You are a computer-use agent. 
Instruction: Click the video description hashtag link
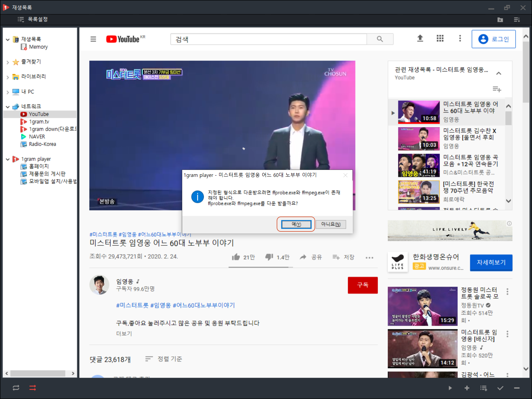175,305
